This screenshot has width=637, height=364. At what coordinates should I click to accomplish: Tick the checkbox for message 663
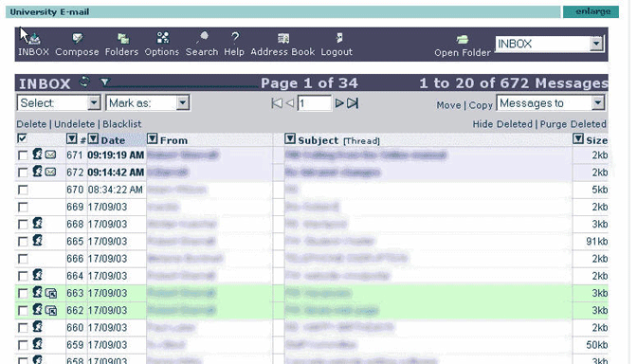[x=23, y=293]
